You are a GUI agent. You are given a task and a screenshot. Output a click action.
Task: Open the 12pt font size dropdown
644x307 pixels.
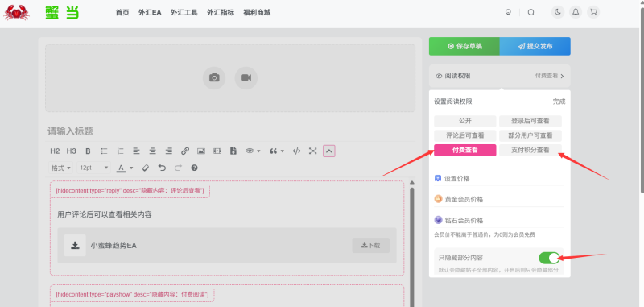[x=94, y=168]
